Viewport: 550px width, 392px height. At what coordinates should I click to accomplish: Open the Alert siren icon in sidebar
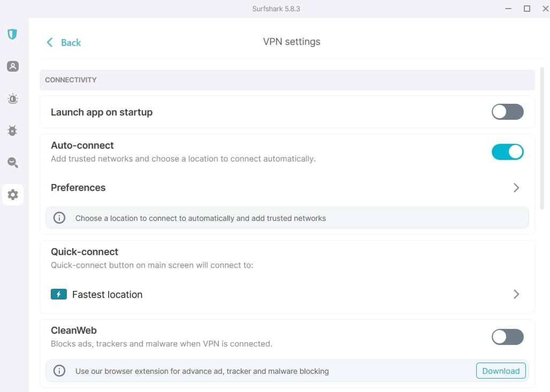click(x=13, y=98)
